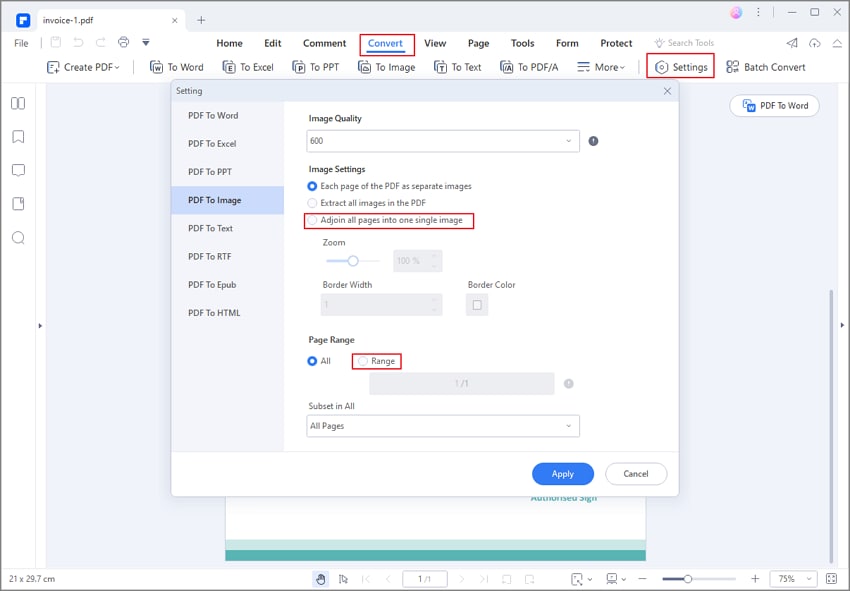Select PDF To Excel settings

tap(227, 144)
